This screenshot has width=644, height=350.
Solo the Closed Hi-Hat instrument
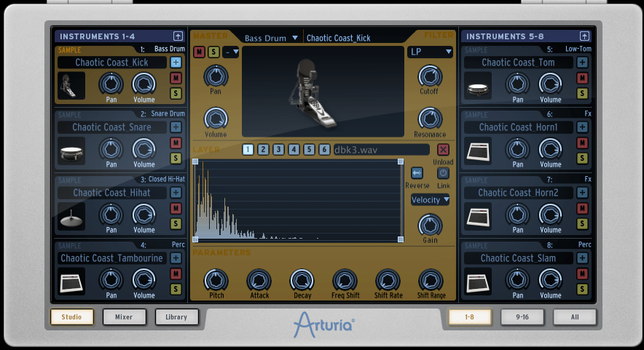[176, 223]
